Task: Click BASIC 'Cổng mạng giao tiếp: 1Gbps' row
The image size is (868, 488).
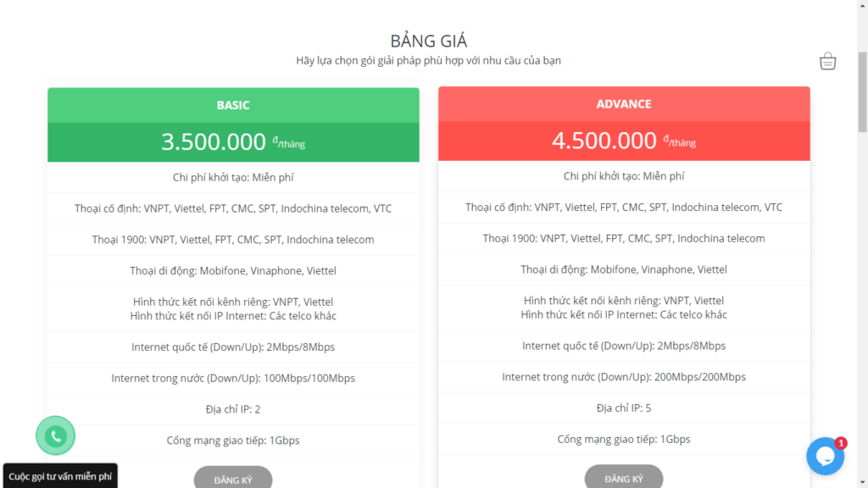Action: [x=233, y=441]
